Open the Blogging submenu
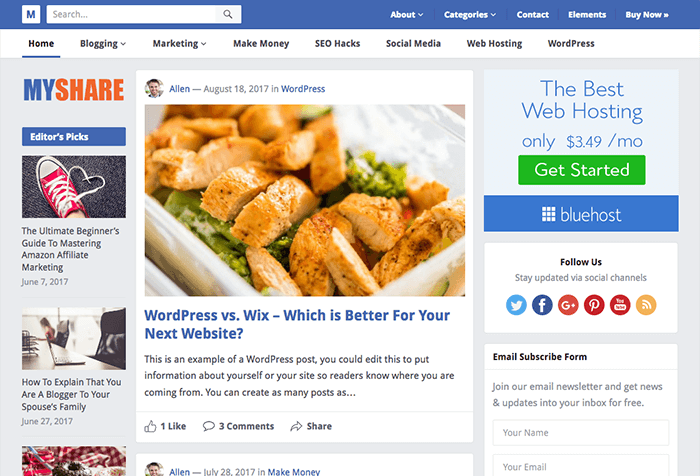The image size is (700, 476). pos(103,44)
